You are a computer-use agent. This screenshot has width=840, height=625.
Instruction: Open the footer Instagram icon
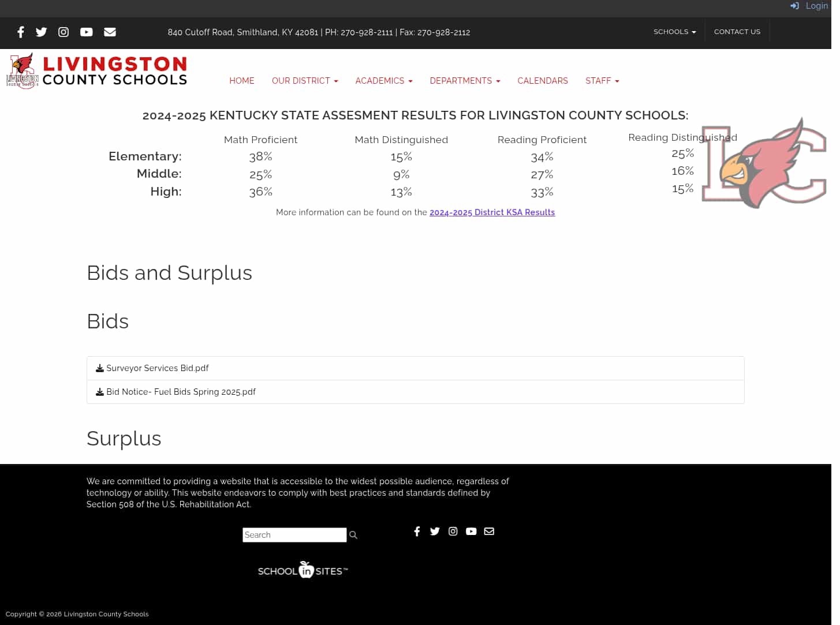tap(453, 532)
